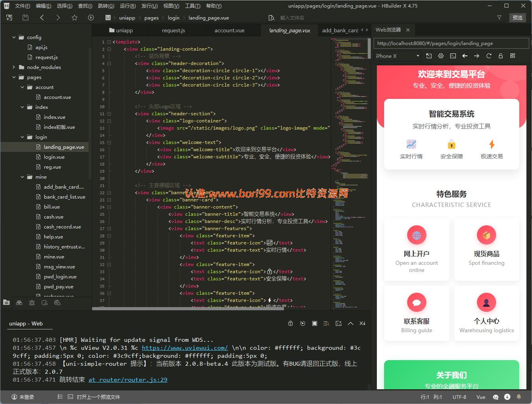Expand the node_modules folder

pyautogui.click(x=14, y=67)
